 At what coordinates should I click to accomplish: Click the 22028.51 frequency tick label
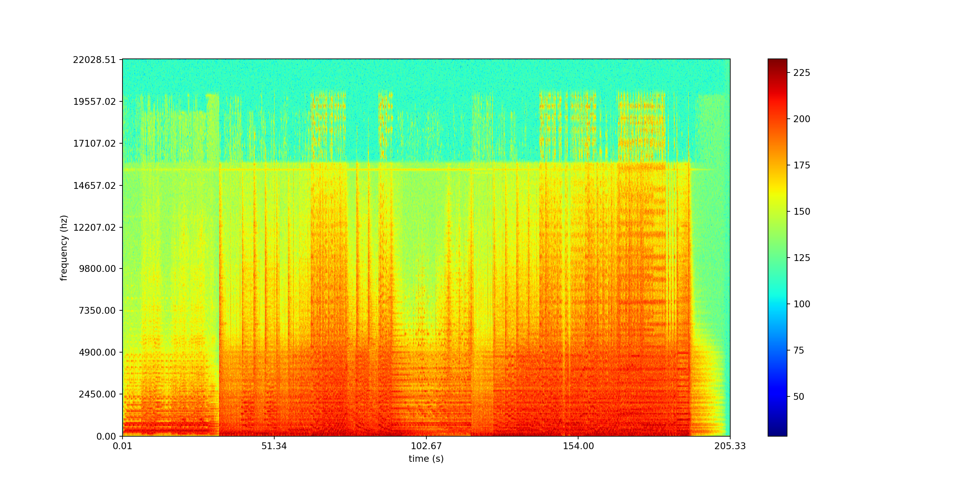(94, 60)
